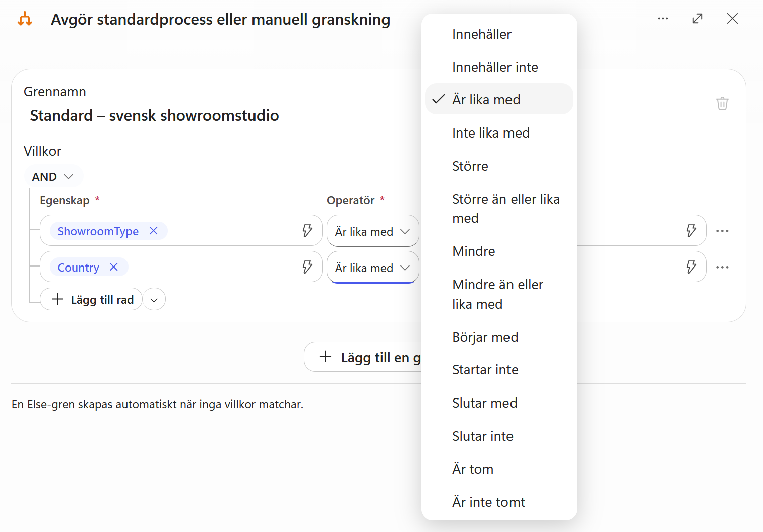Open the AND logic dropdown
The width and height of the screenshot is (763, 532).
[53, 177]
